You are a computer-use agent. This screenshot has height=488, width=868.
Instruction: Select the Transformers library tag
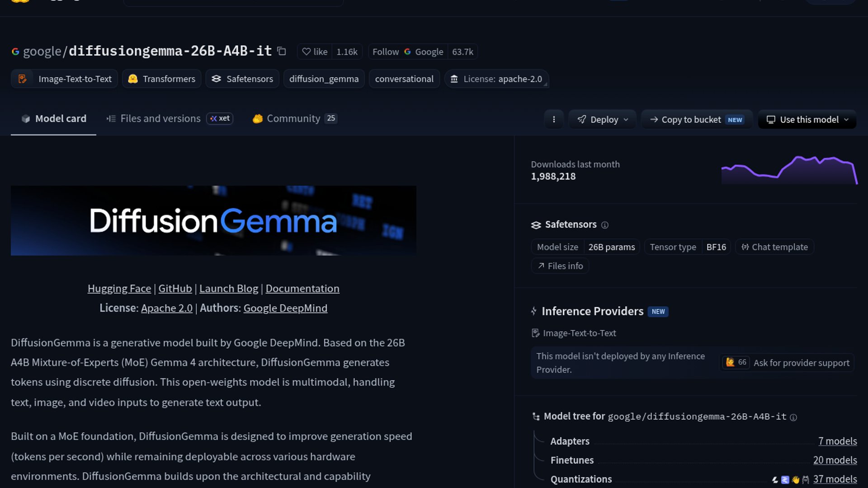click(161, 79)
